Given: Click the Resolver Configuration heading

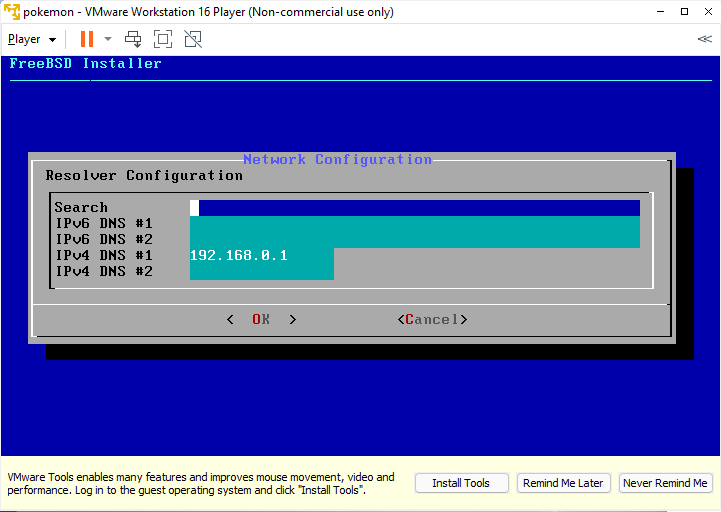Looking at the screenshot, I should pyautogui.click(x=144, y=176).
